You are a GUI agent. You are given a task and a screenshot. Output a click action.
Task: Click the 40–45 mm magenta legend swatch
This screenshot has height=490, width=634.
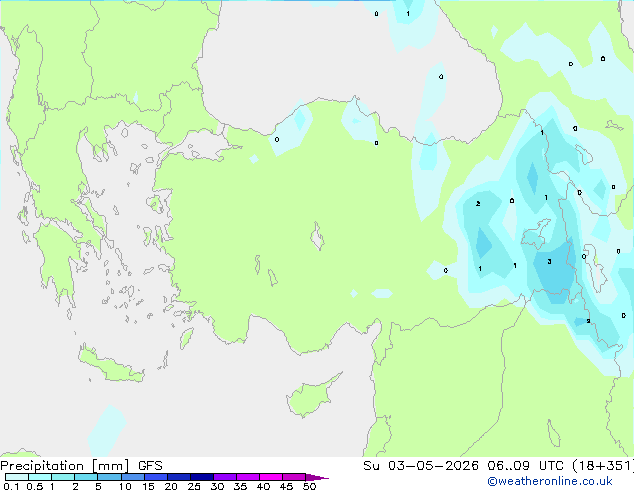click(271, 477)
